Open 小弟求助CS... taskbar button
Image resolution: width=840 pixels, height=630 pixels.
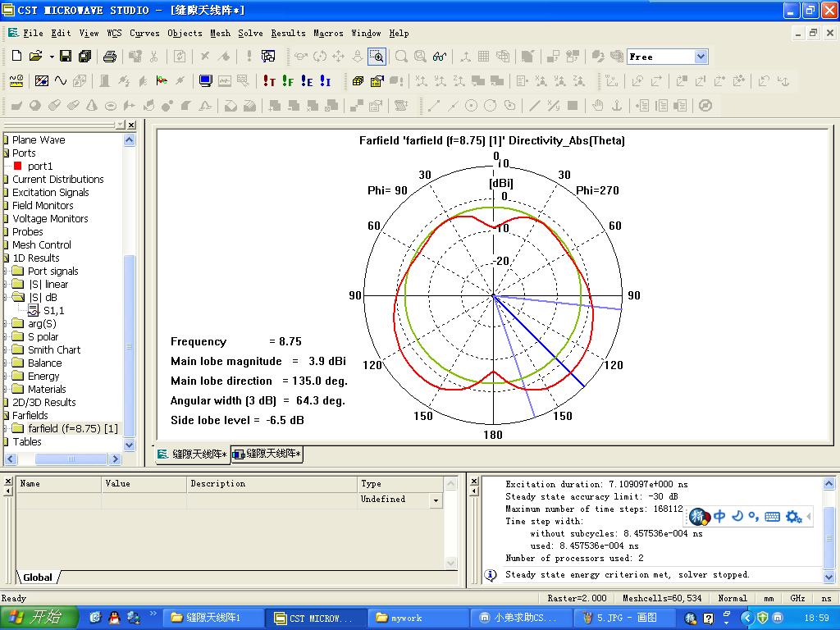(x=520, y=619)
